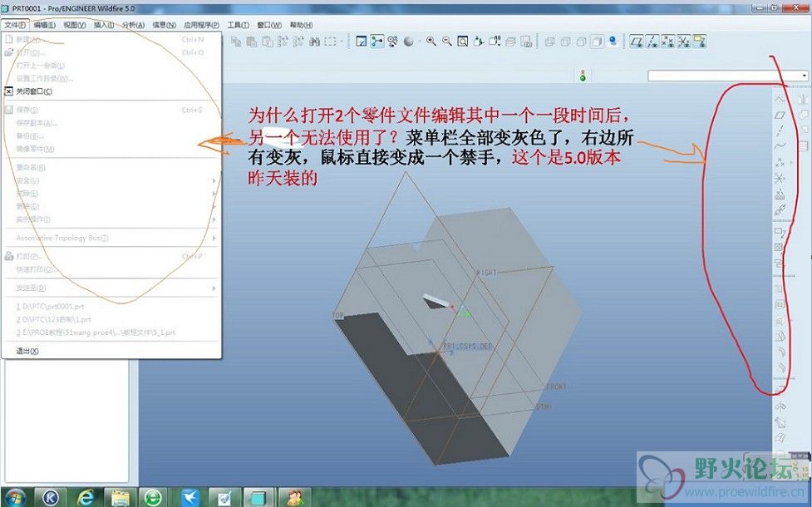
Task: Switch display to No Hidden
Action: point(582,42)
